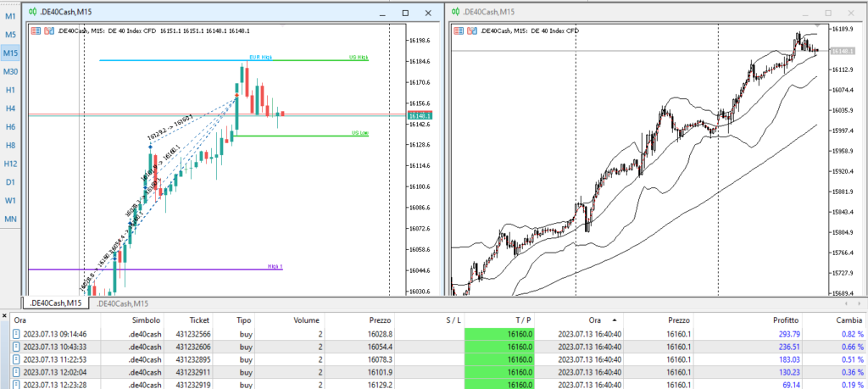Open Depth of Market icon in right chart
Viewport: 868px width, 389px height.
pos(459,31)
